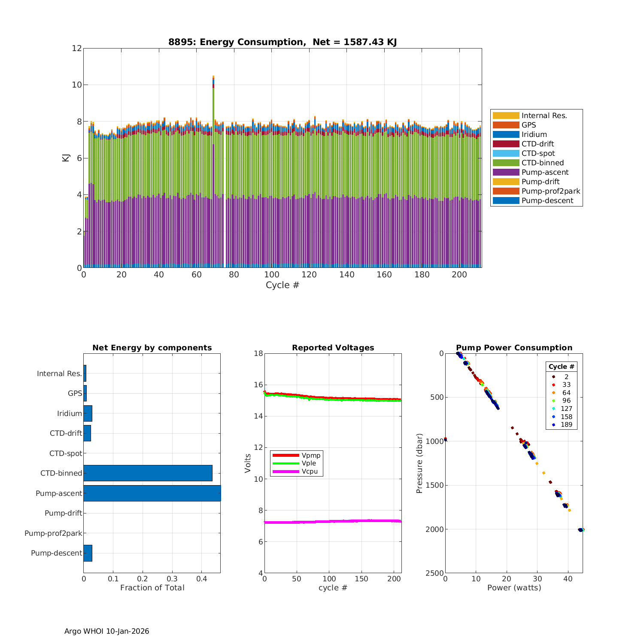
Task: Click the Pump Power Consumption plot title
Action: [x=514, y=348]
